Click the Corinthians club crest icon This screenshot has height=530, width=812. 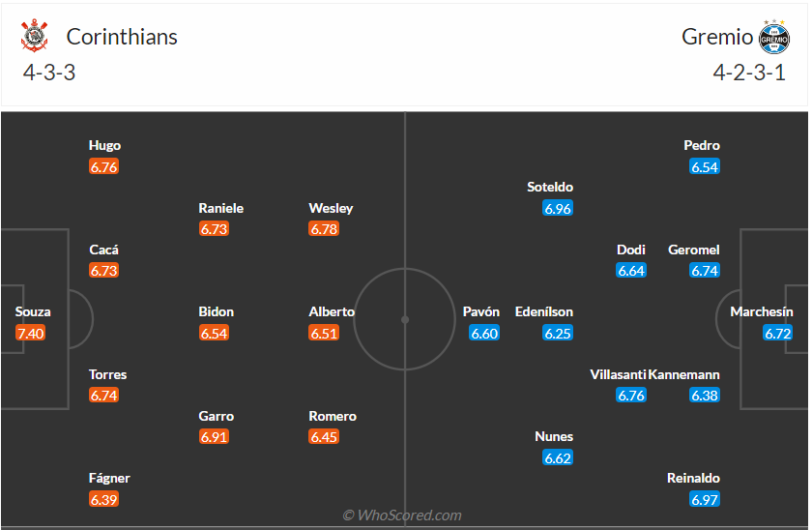coord(34,37)
